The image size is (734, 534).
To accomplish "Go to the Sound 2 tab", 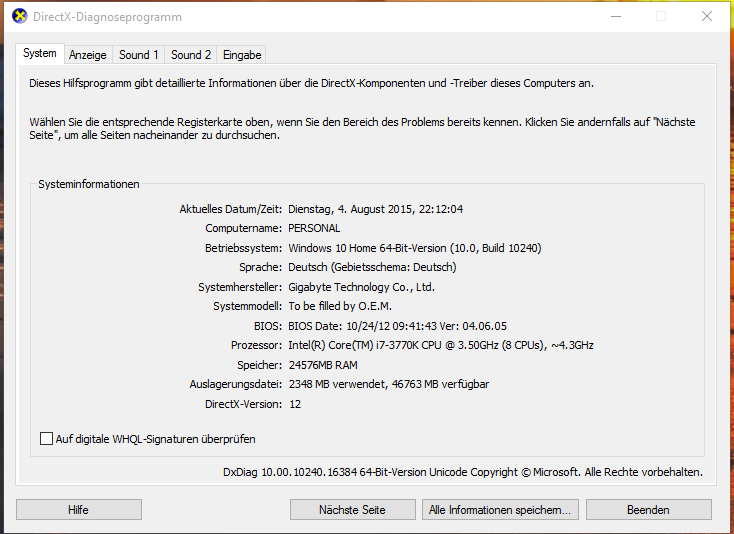I will tap(191, 55).
